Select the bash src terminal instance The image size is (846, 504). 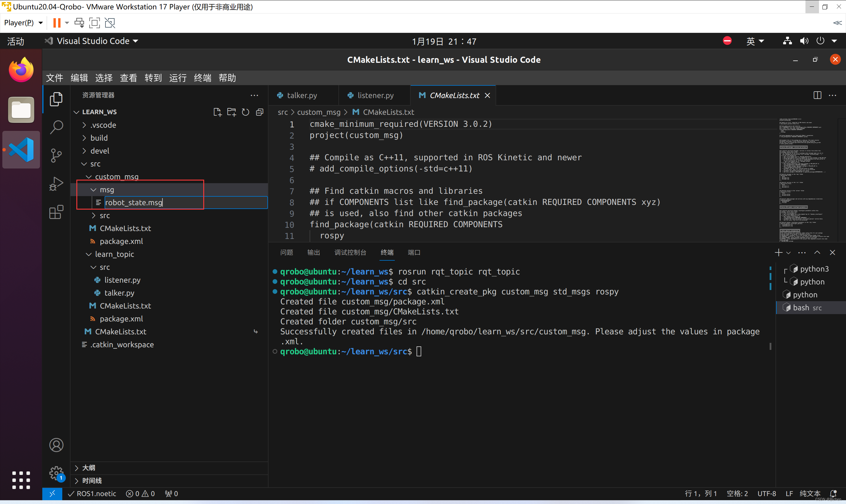[811, 308]
